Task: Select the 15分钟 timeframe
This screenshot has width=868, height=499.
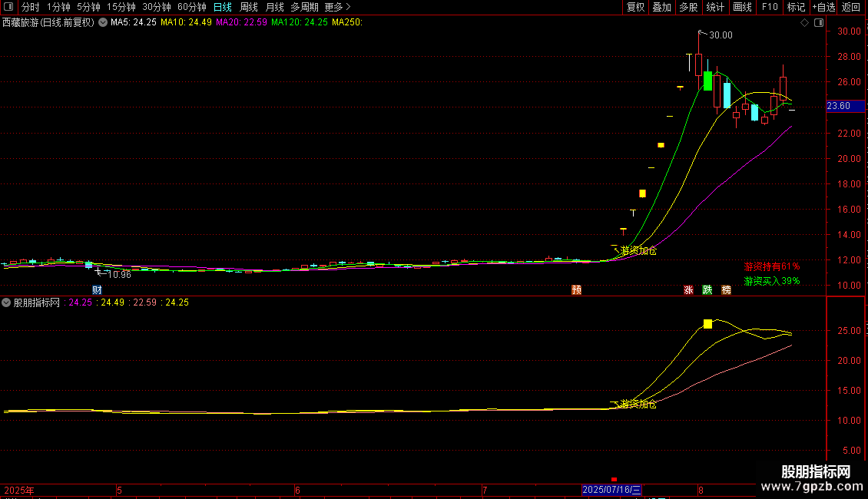Action: 121,7
